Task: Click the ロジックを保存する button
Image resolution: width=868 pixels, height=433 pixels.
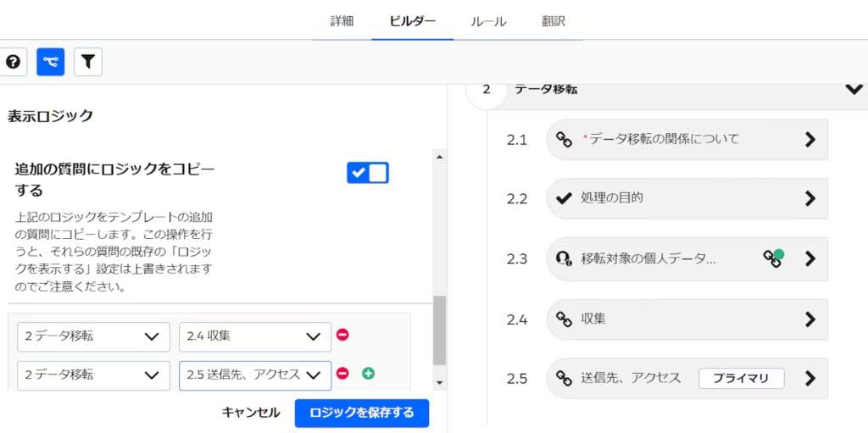Action: tap(362, 413)
